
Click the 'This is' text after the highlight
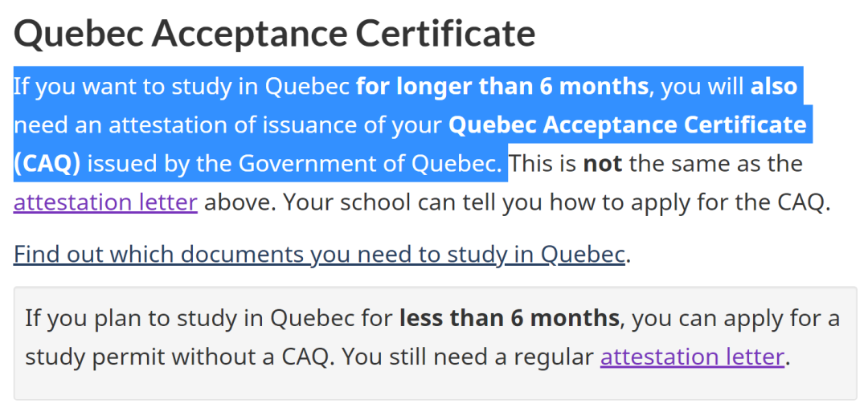click(543, 164)
